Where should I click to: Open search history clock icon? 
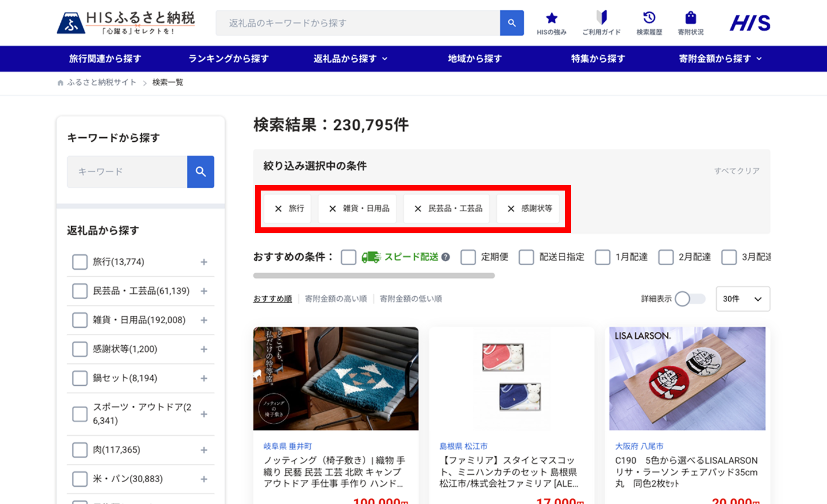pyautogui.click(x=649, y=18)
